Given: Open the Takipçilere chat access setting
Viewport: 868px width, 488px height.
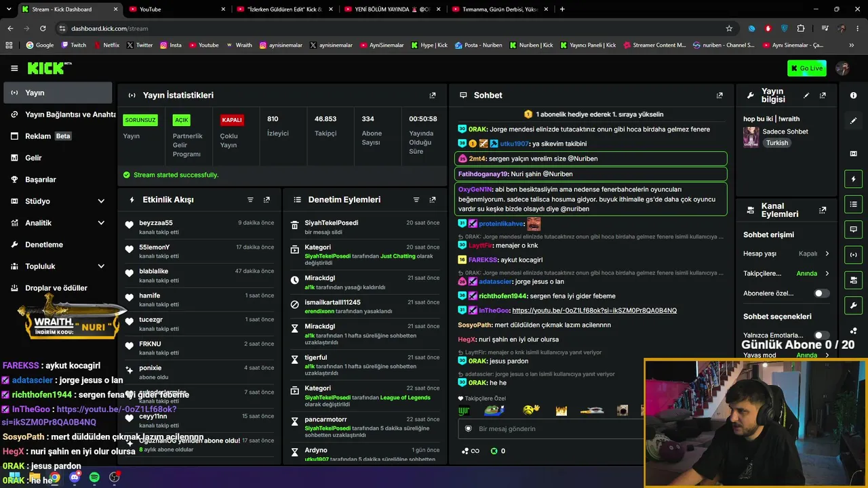Looking at the screenshot, I should pyautogui.click(x=787, y=274).
